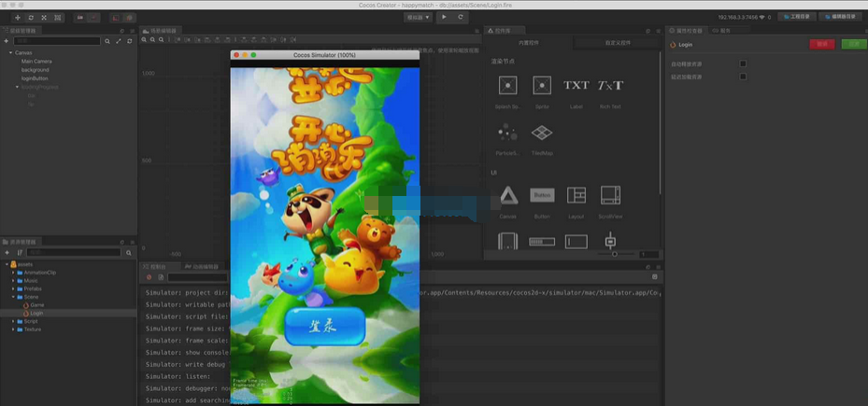The image size is (868, 406).
Task: Click the red button in the properties panel
Action: click(x=822, y=44)
